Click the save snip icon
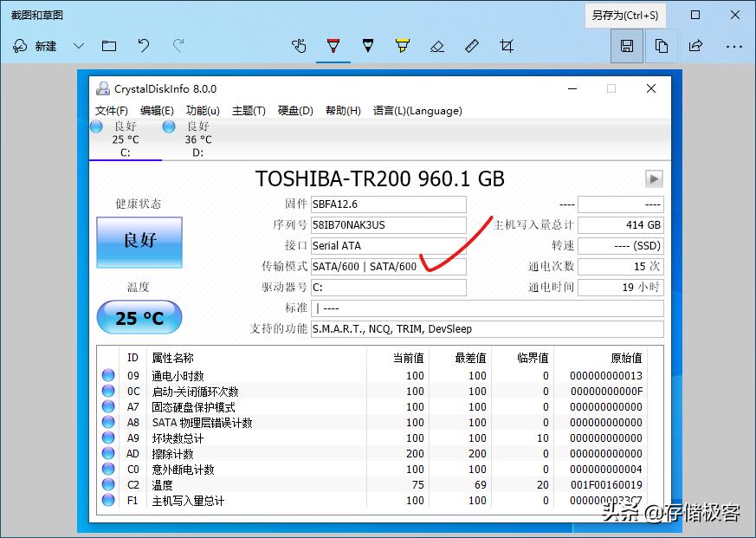 pos(627,46)
